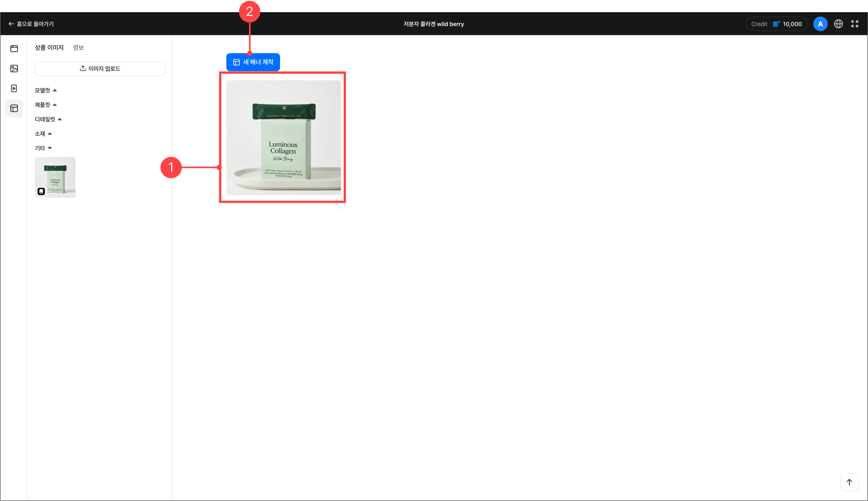Click the 이미지 업로드 button
The image size is (868, 501).
click(100, 68)
